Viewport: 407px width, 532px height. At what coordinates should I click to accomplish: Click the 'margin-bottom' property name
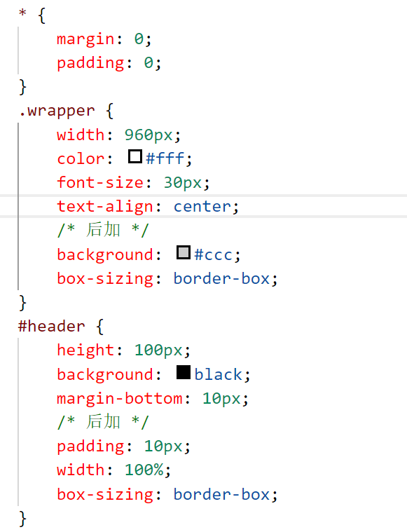(x=119, y=398)
